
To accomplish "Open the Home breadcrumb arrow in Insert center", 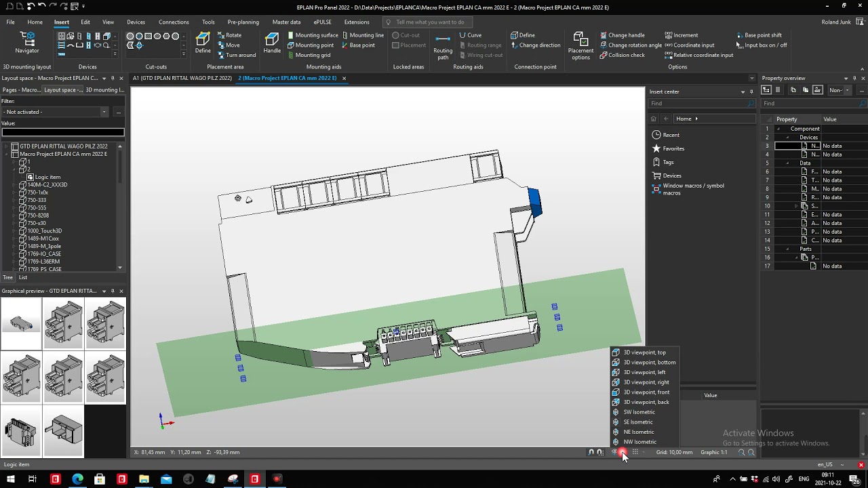I will click(696, 119).
